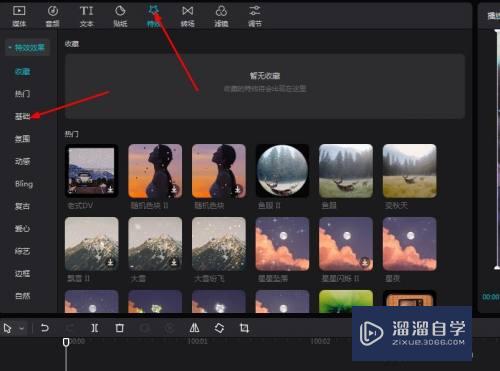Choose the 大雪纷飞 effect thumbnail
This screenshot has width=500, height=371.
219,244
